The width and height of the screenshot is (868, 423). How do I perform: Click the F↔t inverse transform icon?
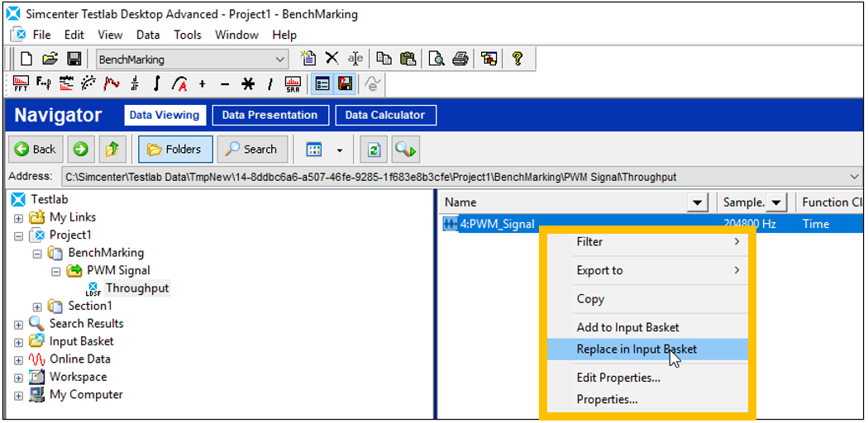pos(44,84)
